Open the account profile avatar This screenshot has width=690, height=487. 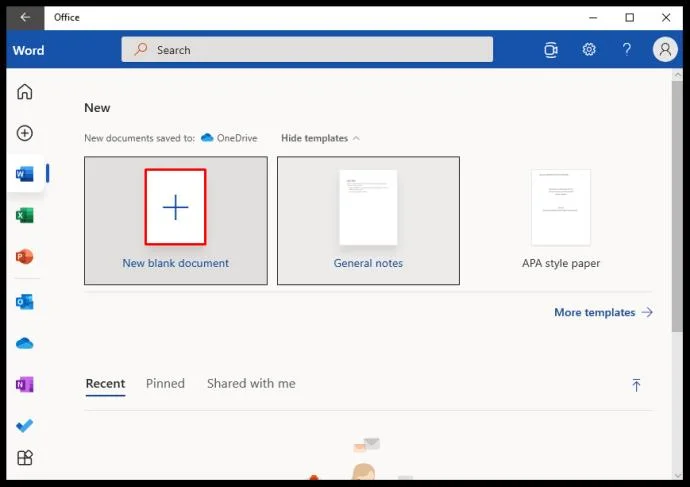click(665, 49)
